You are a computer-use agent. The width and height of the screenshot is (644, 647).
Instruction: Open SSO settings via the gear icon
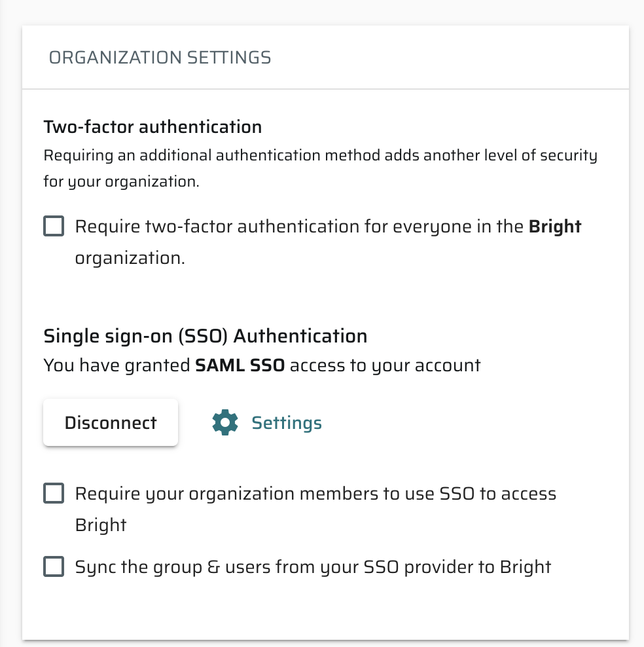coord(225,422)
